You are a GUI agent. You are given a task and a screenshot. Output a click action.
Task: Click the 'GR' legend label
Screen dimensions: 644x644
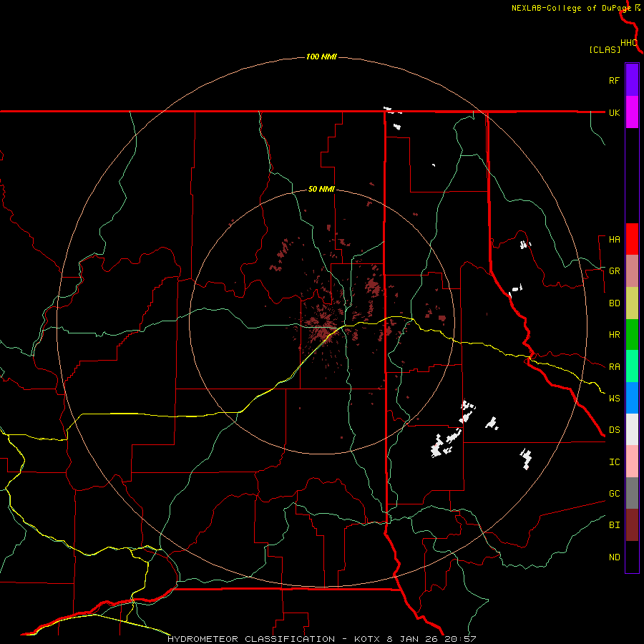(x=614, y=271)
